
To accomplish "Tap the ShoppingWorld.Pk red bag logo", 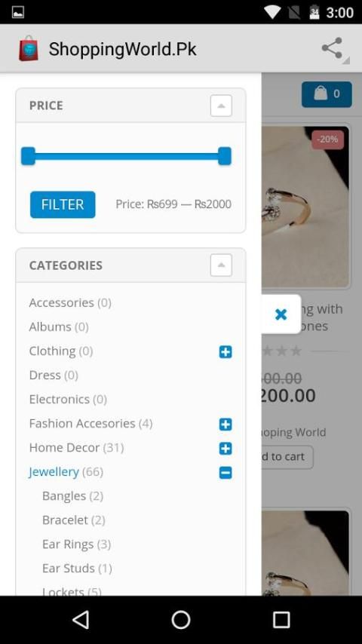I will pyautogui.click(x=29, y=48).
